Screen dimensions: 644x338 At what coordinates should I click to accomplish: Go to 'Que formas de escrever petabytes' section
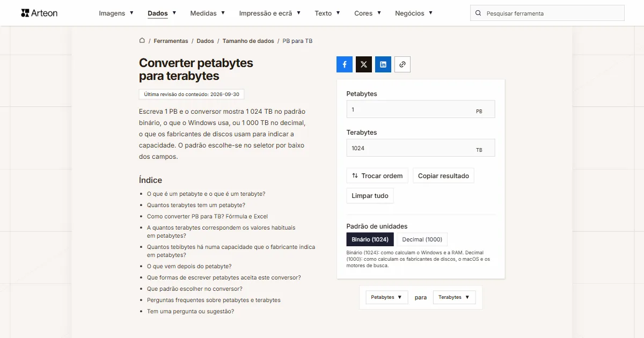[x=224, y=278]
